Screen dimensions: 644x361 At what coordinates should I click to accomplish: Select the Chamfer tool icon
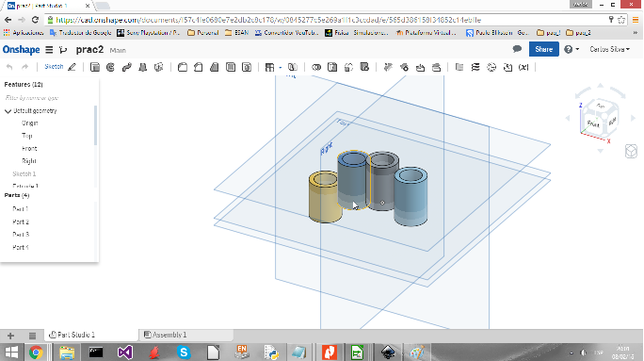pyautogui.click(x=199, y=67)
